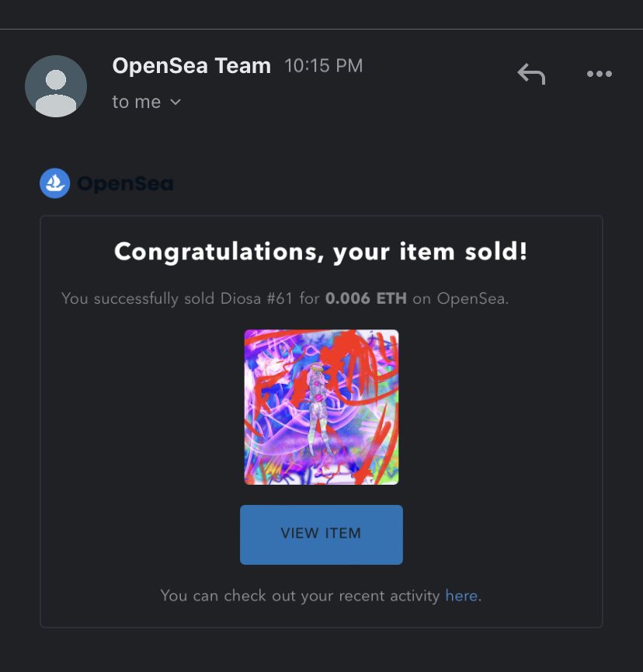Image resolution: width=643 pixels, height=672 pixels.
Task: Click the 'Diosa #61' item name text
Action: [256, 298]
